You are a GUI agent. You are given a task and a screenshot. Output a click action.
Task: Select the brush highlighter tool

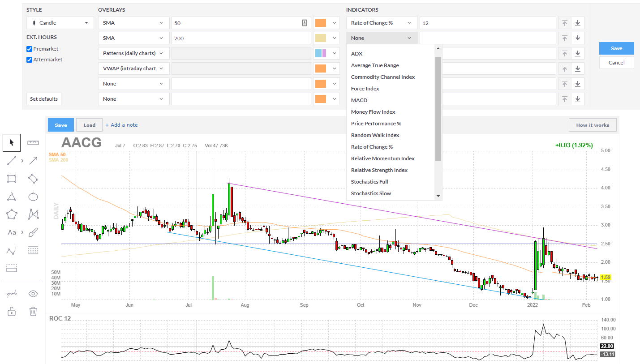(x=33, y=232)
